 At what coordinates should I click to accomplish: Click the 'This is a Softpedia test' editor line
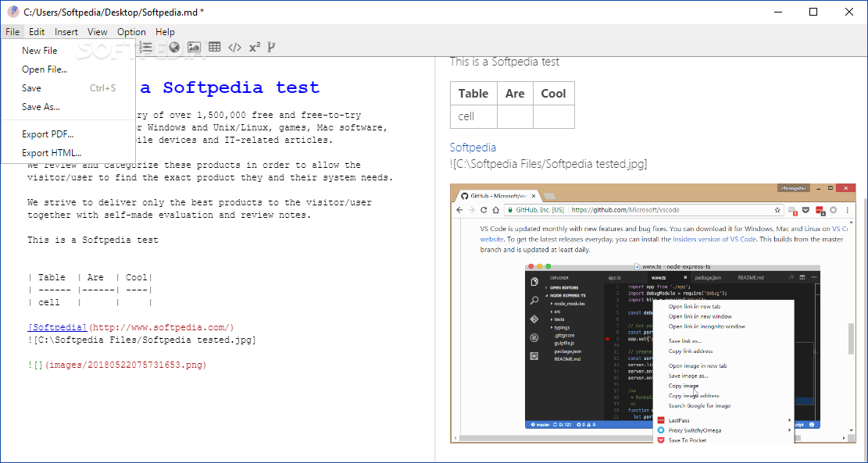(x=93, y=240)
